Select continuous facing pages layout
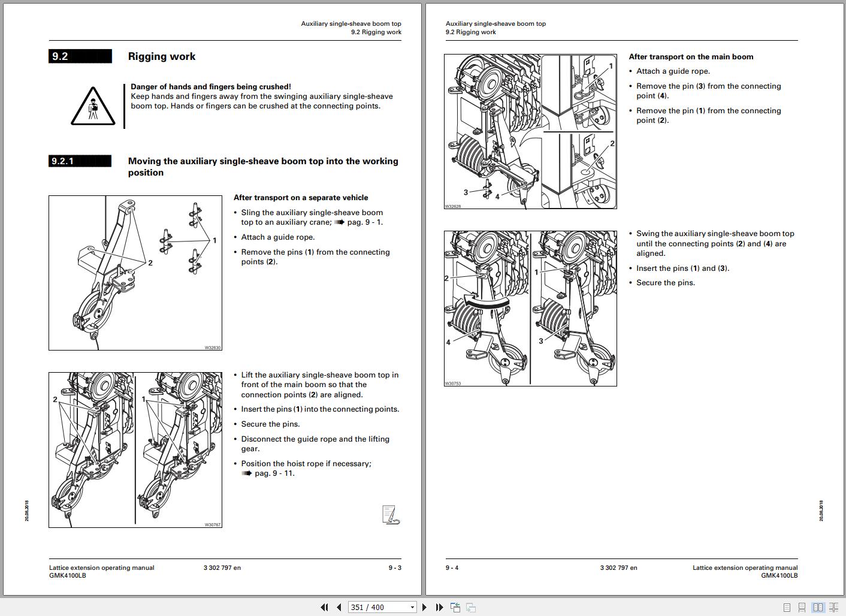Viewport: 846px width, 616px height. 833,607
